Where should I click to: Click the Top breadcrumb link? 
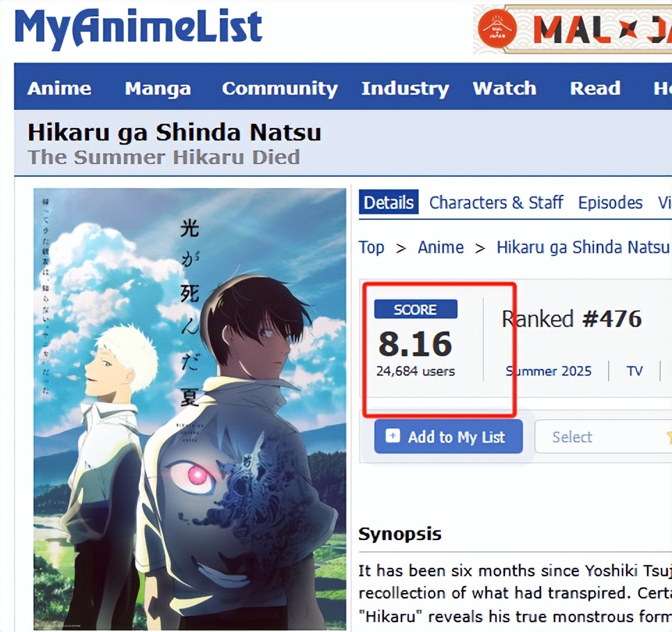[371, 247]
